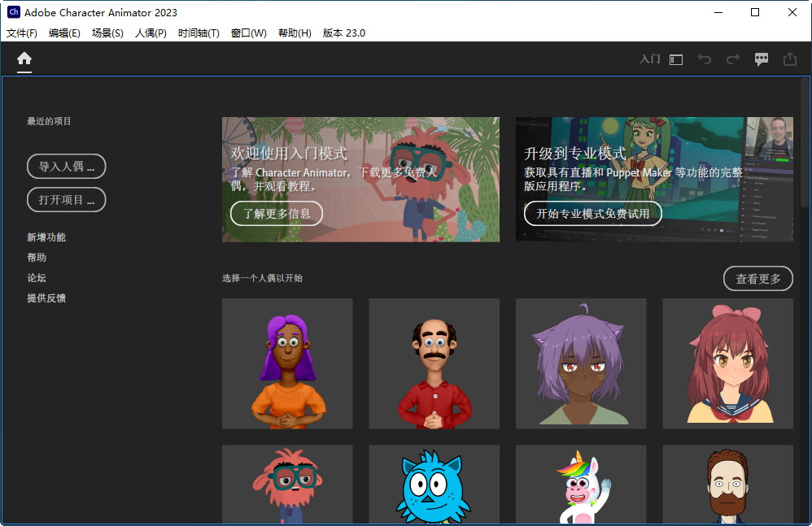This screenshot has height=526, width=812.
Task: Toggle the workspace layout icon beside 入门
Action: tap(675, 59)
